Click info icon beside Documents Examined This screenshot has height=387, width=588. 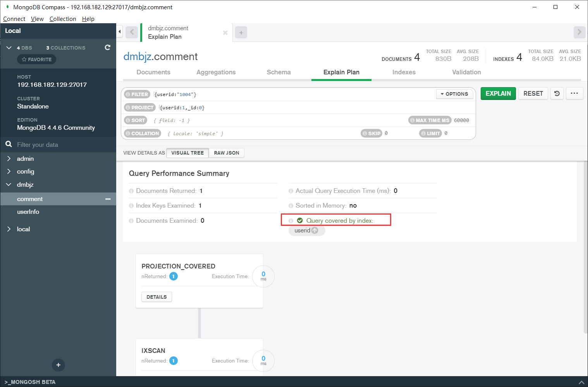(131, 221)
